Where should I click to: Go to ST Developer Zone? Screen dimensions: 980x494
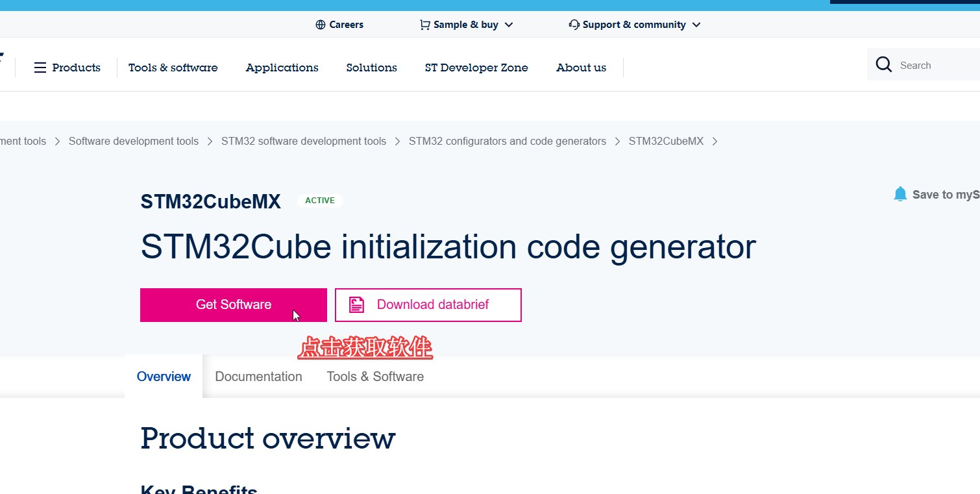coord(476,68)
